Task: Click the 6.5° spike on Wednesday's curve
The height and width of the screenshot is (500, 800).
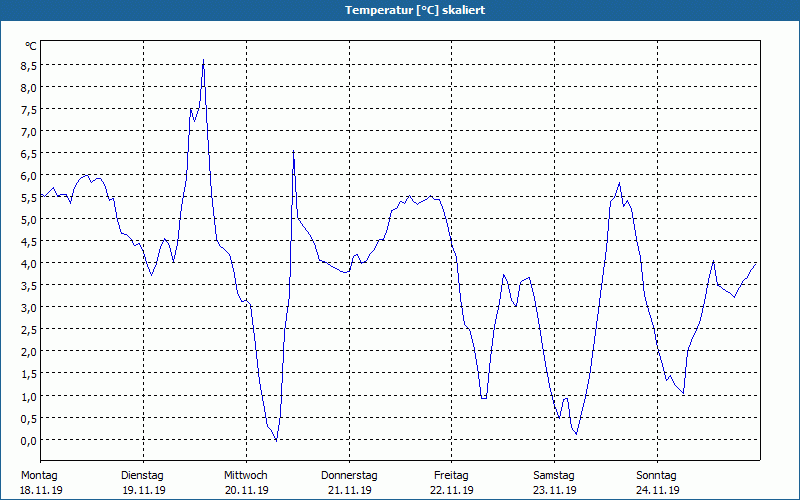Action: [293, 151]
